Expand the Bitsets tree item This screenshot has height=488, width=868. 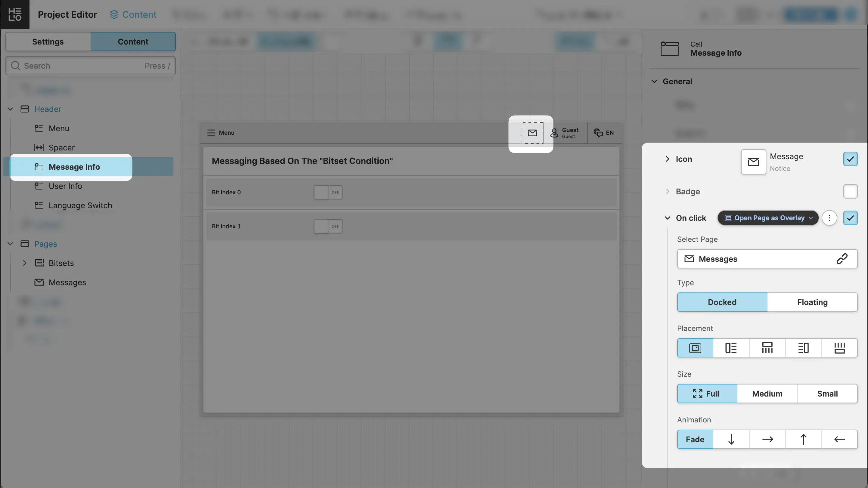coord(25,263)
